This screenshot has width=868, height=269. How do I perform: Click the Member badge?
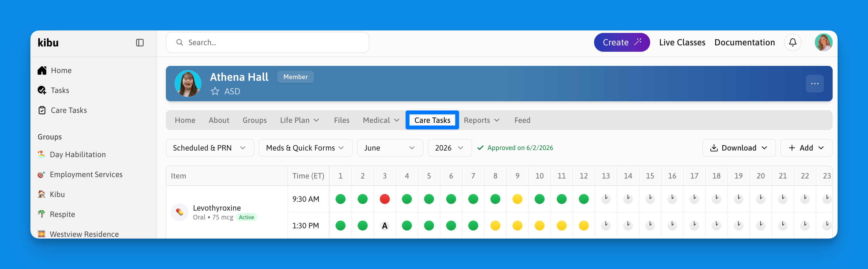click(296, 77)
